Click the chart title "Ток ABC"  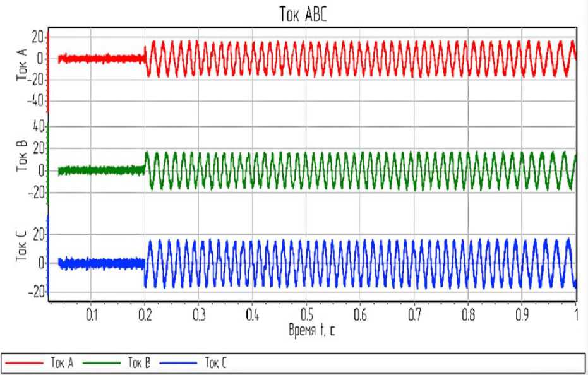pos(303,15)
